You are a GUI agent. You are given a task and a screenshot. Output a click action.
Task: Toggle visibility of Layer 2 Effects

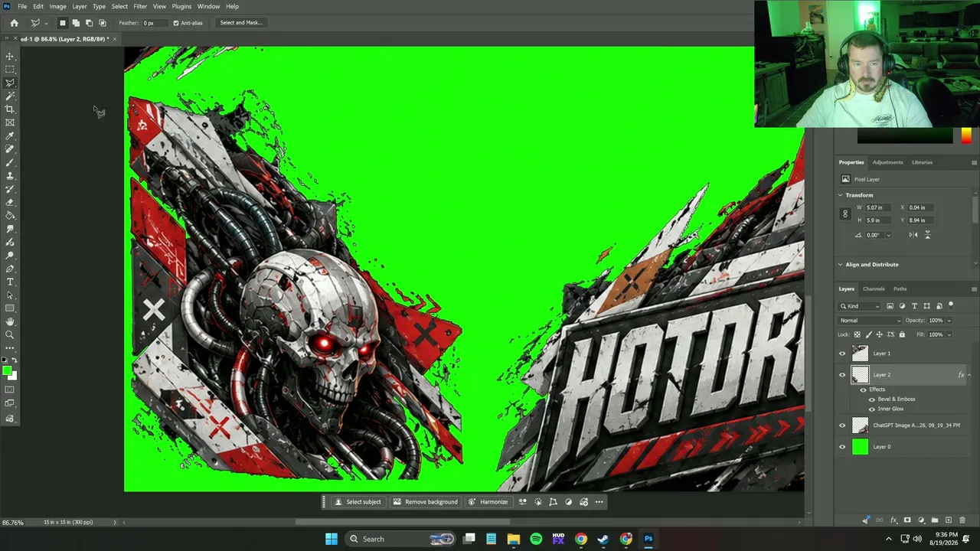[863, 390]
